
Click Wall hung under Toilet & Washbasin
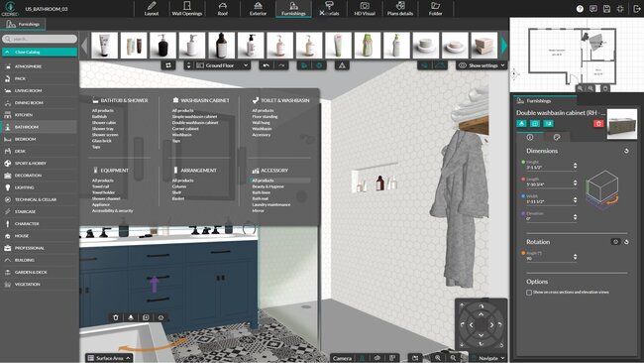(x=261, y=123)
